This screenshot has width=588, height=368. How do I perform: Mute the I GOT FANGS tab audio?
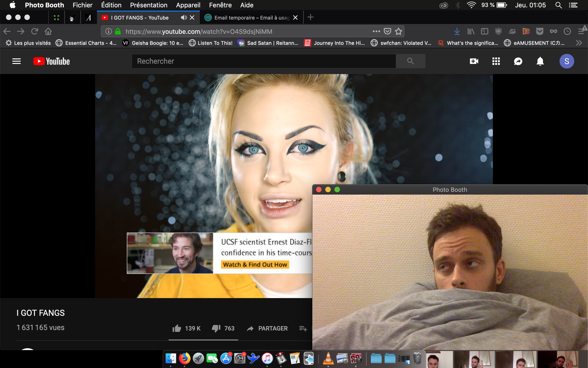pos(184,17)
